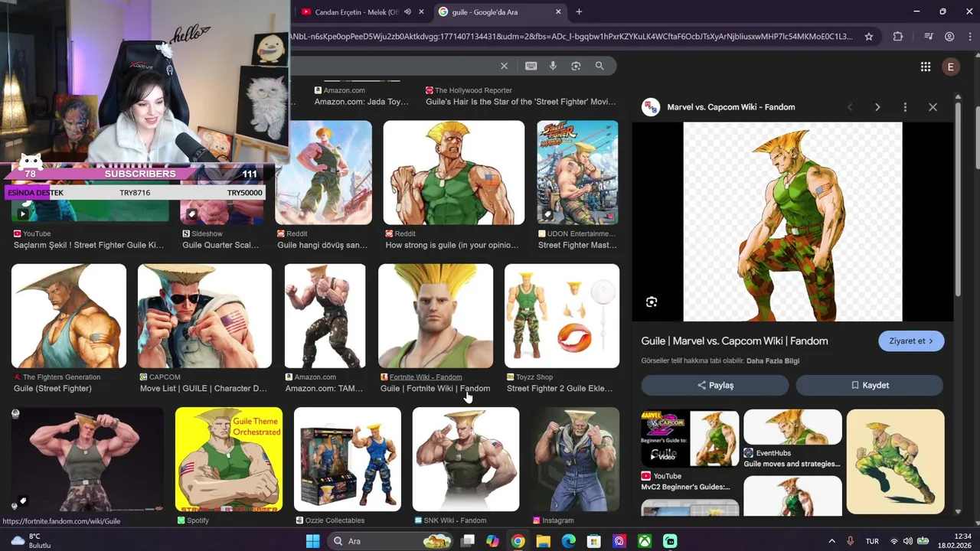This screenshot has height=551, width=980.
Task: Open the UDON Entertainment Street Fighter thumbnail
Action: (577, 173)
